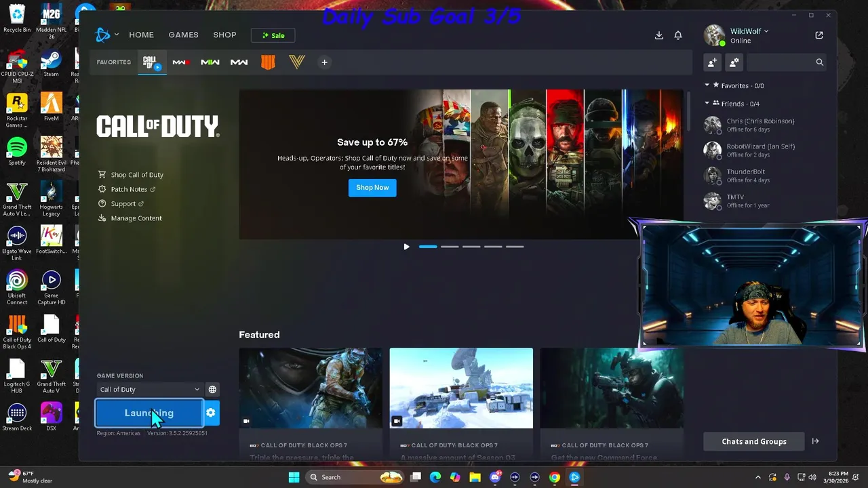Open the Recycle Bin desktop icon

[17, 19]
